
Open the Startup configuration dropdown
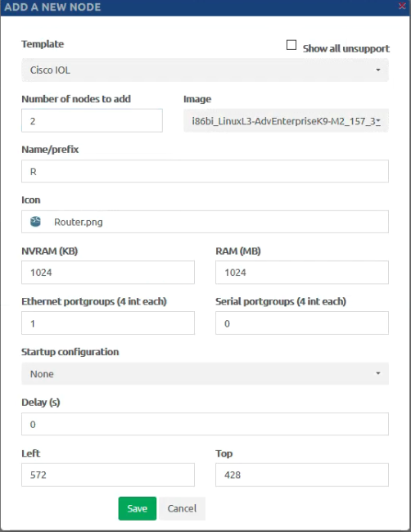[x=205, y=373]
